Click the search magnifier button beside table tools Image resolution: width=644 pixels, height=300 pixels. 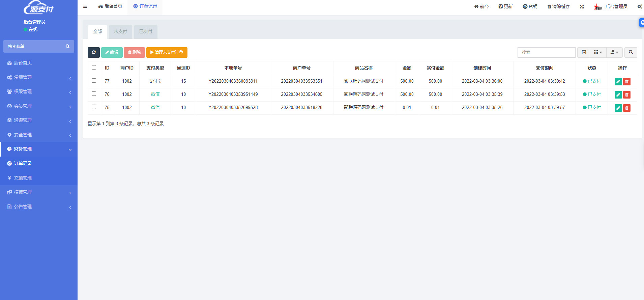(x=631, y=52)
